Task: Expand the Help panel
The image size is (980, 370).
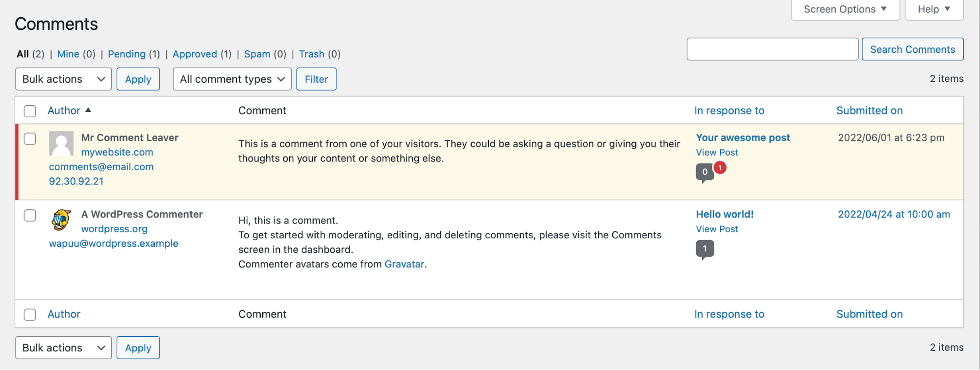Action: pos(934,9)
